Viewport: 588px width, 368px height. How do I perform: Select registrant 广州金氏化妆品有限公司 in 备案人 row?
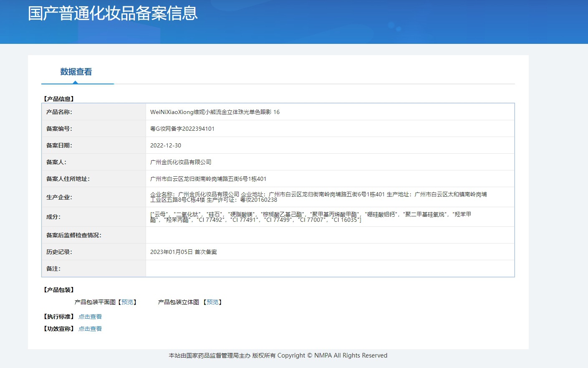181,162
